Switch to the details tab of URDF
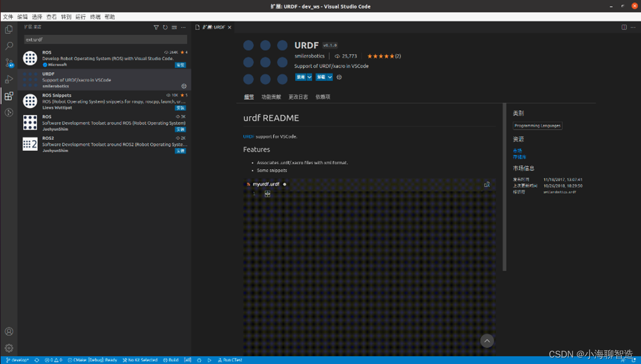The height and width of the screenshot is (364, 641). point(249,97)
